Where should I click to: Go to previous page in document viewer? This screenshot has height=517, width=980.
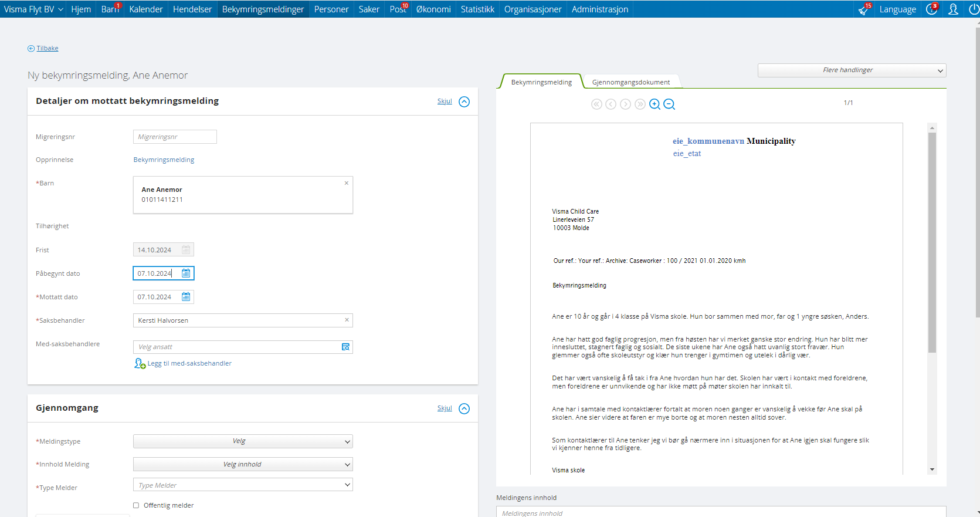[x=611, y=104]
